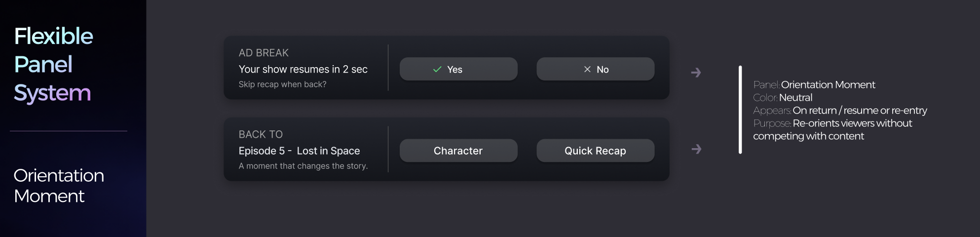Click the "Your show resumes in 2 sec" text
The width and height of the screenshot is (980, 237).
pyautogui.click(x=303, y=69)
